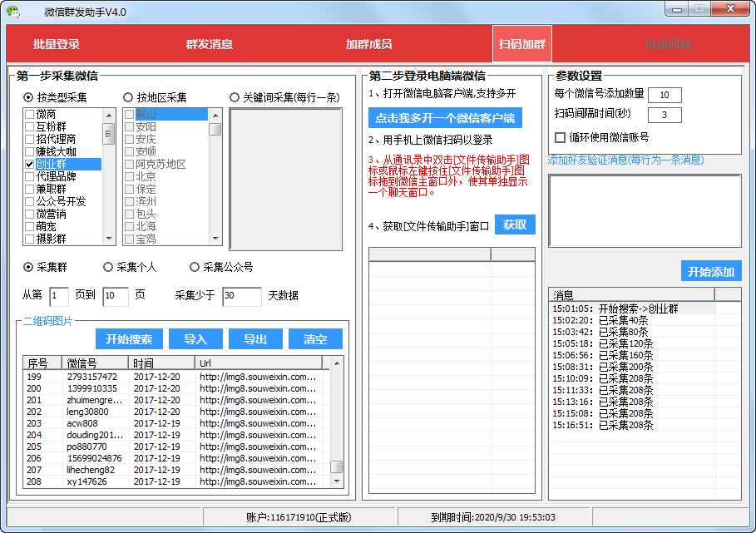
Task: Check the 招代理商 checkbox
Action: pos(29,139)
